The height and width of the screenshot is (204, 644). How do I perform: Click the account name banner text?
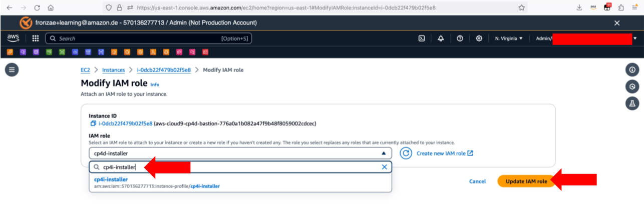(146, 23)
